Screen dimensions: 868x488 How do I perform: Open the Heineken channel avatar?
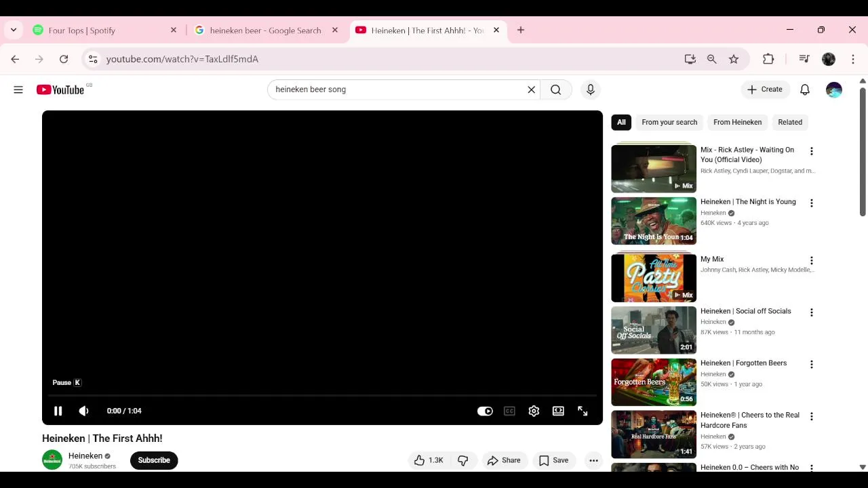pos(52,460)
